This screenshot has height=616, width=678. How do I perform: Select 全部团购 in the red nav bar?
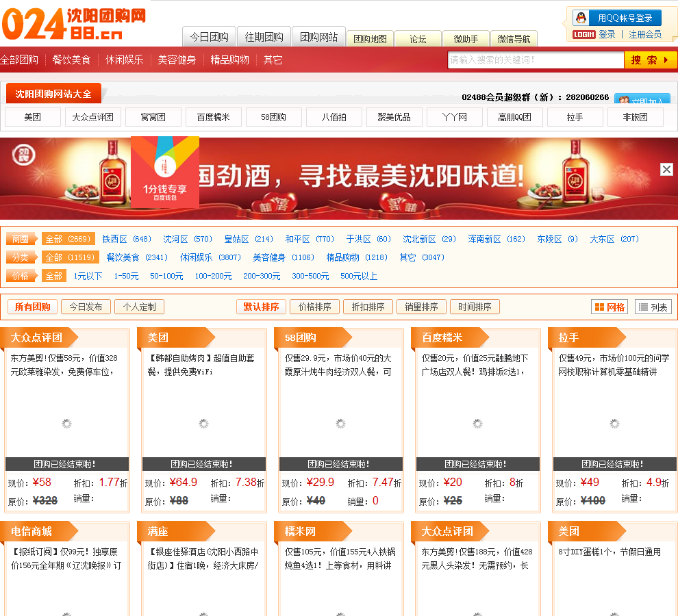pos(19,60)
